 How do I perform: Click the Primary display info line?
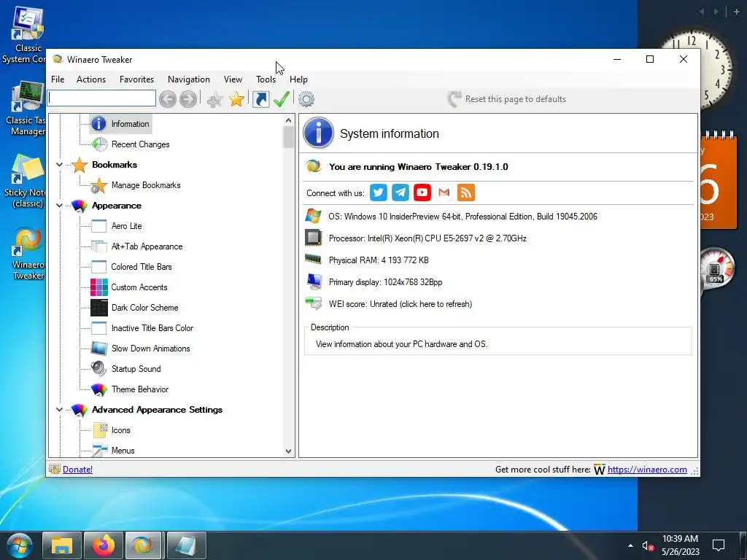pyautogui.click(x=385, y=282)
